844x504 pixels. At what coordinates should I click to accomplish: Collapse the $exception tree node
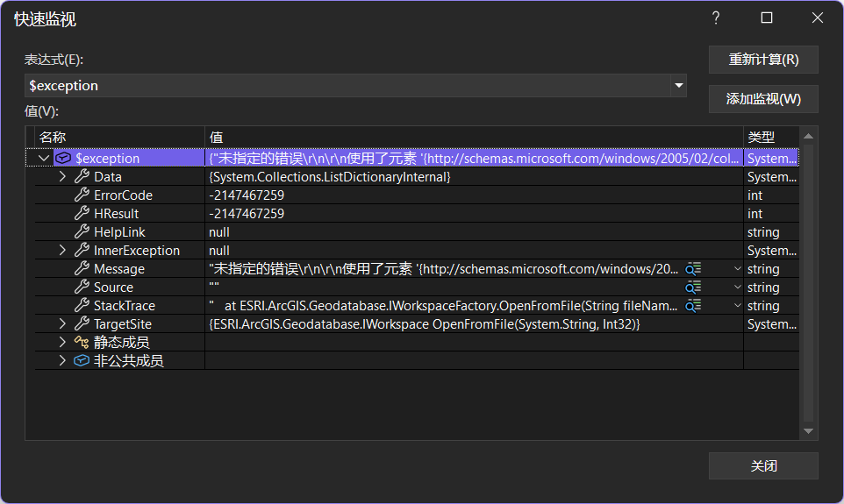click(x=44, y=158)
